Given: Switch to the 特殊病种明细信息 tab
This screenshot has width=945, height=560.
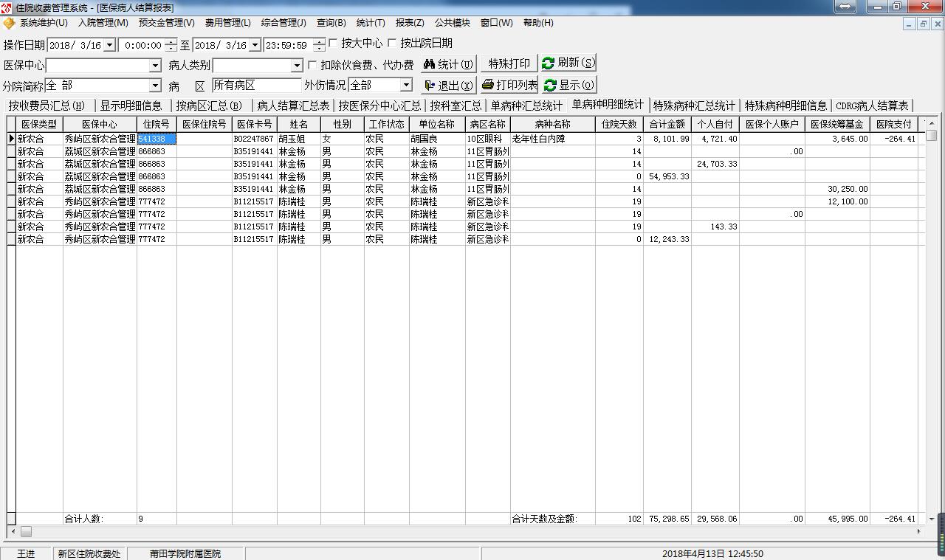Looking at the screenshot, I should point(786,106).
